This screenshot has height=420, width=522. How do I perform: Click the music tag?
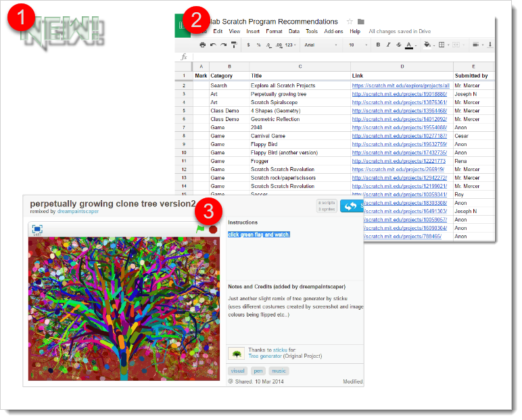click(279, 371)
